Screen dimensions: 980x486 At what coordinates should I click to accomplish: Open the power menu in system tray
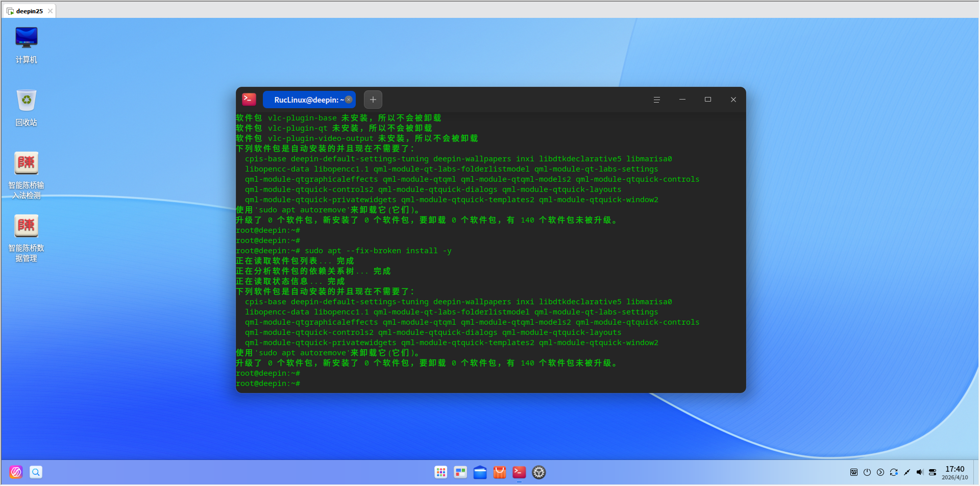[867, 472]
